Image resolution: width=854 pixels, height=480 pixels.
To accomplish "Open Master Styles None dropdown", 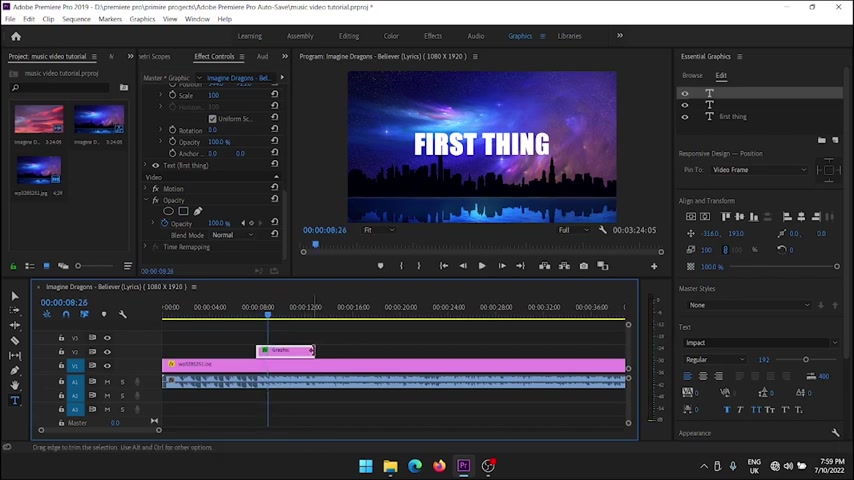I will click(x=748, y=305).
